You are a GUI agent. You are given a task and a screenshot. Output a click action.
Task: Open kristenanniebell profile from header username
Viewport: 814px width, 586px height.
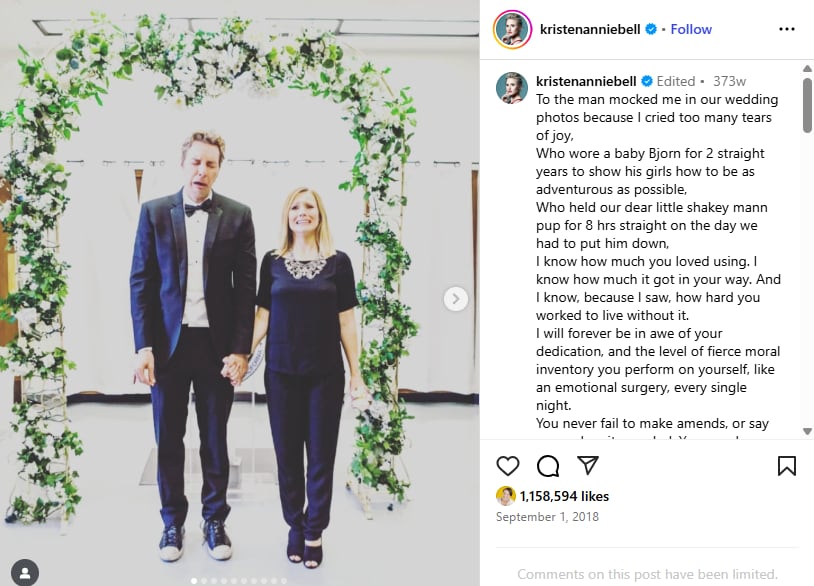(x=590, y=30)
